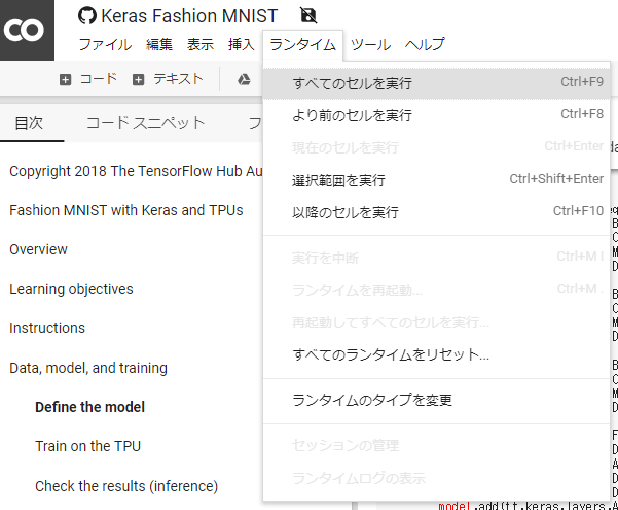Open Train on the TPU section link
The width and height of the screenshot is (618, 510).
88,446
